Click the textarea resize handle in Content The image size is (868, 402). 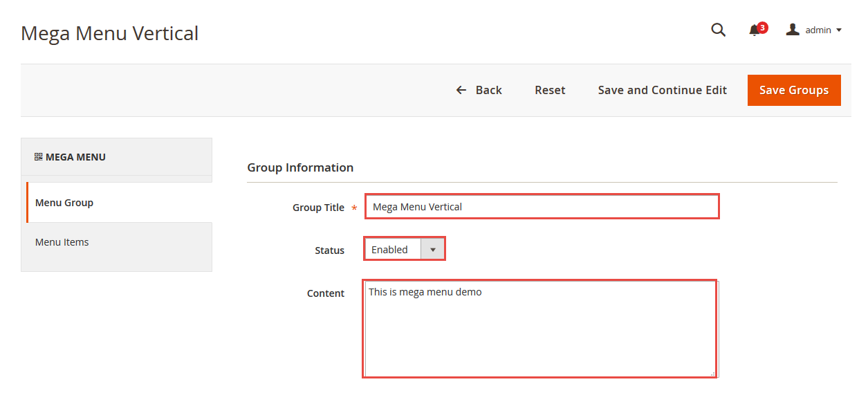713,373
